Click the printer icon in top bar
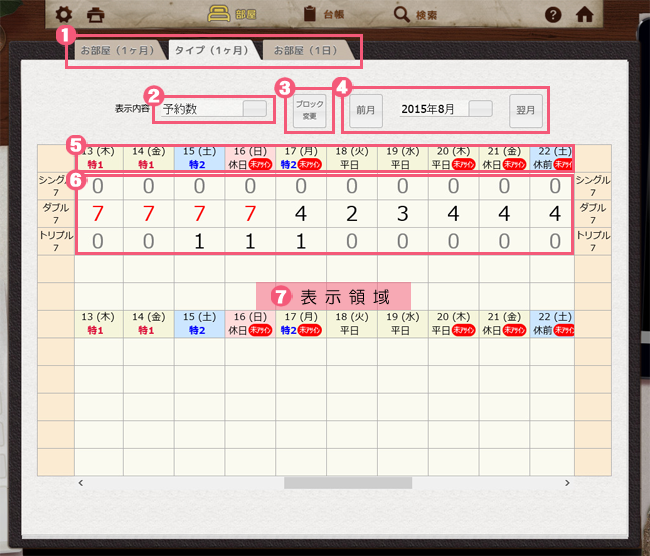The height and width of the screenshot is (556, 650). 95,15
